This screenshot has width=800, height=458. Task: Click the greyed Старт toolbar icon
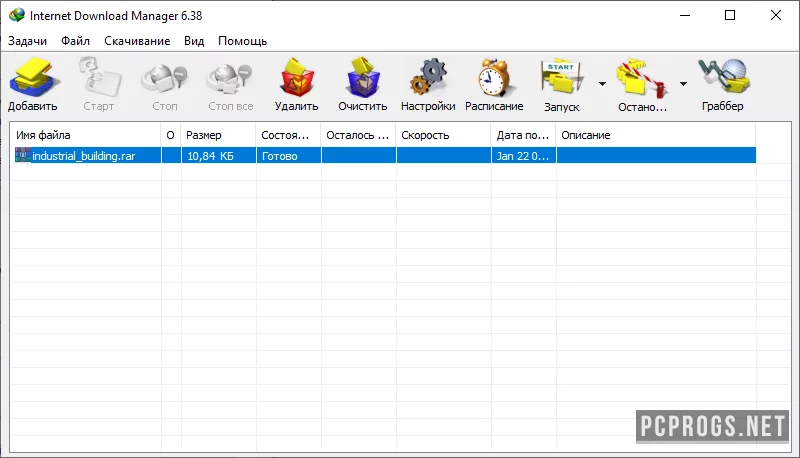click(99, 78)
